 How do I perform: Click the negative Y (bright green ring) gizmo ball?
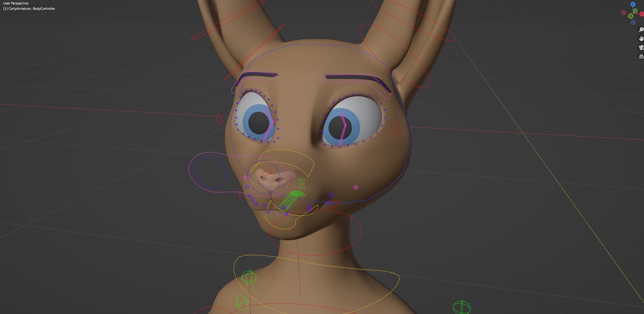[631, 16]
